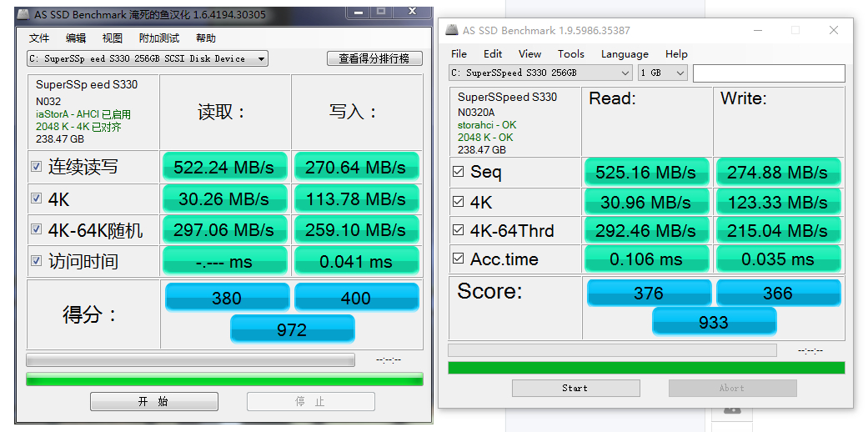Open the 1 GB test size dropdown
868x432 pixels.
tap(663, 73)
